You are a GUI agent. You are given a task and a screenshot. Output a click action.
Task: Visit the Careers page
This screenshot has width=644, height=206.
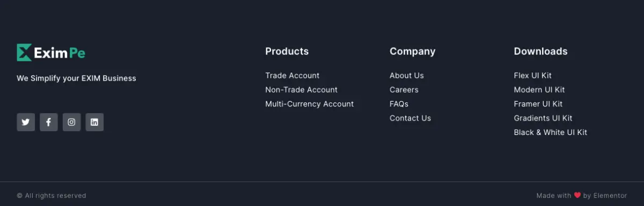(x=404, y=90)
